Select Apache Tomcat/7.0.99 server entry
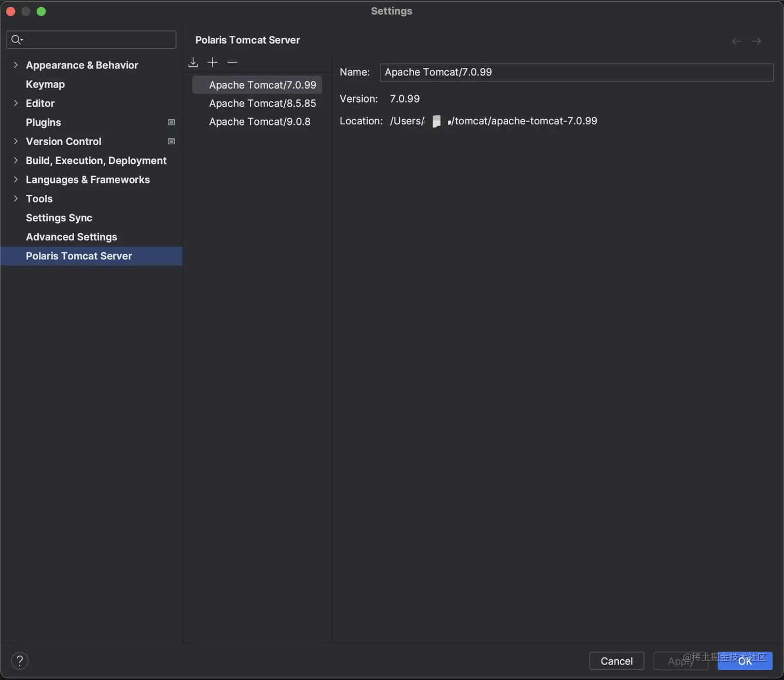 pyautogui.click(x=257, y=85)
